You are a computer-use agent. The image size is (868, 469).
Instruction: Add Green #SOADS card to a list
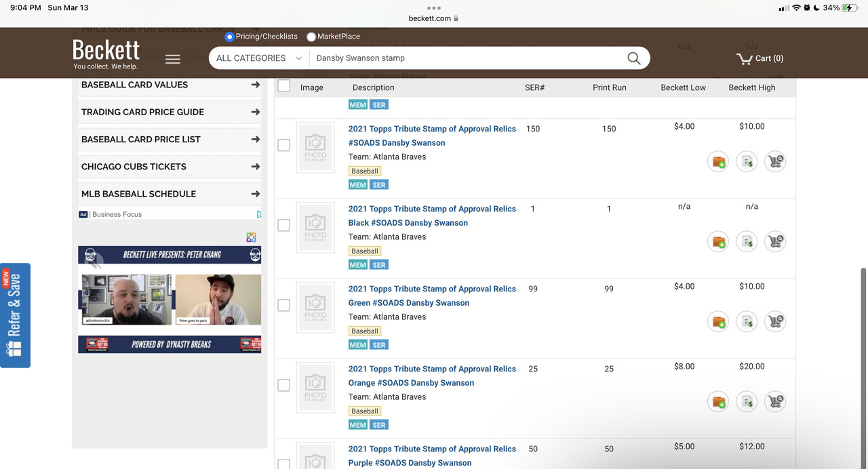(x=747, y=321)
